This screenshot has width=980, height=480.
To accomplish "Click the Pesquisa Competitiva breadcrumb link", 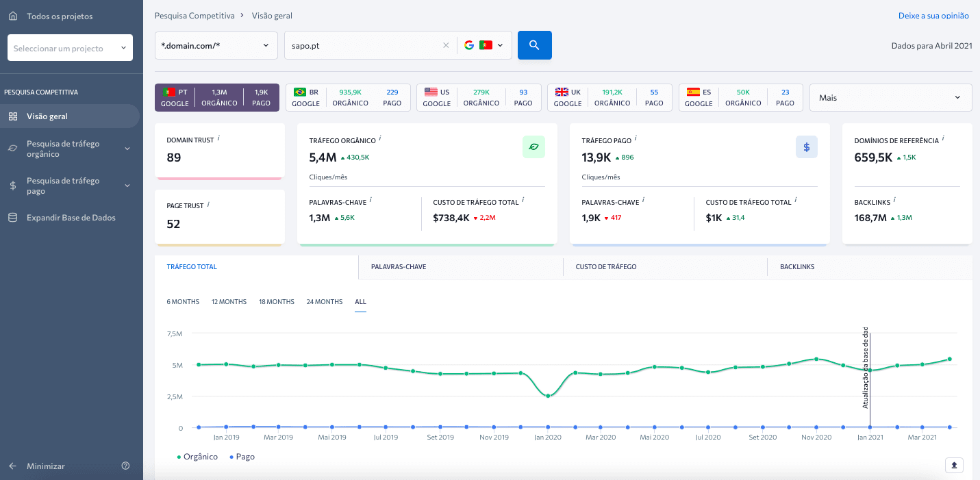I will (194, 15).
